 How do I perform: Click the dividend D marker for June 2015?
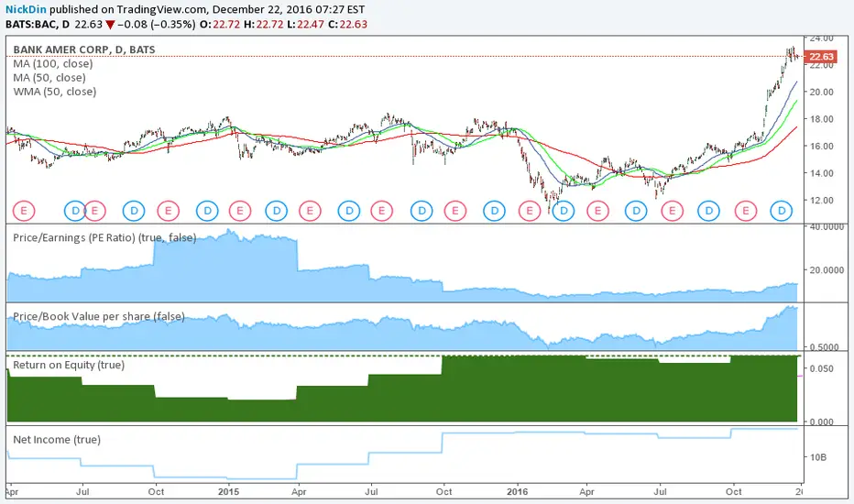(x=349, y=211)
